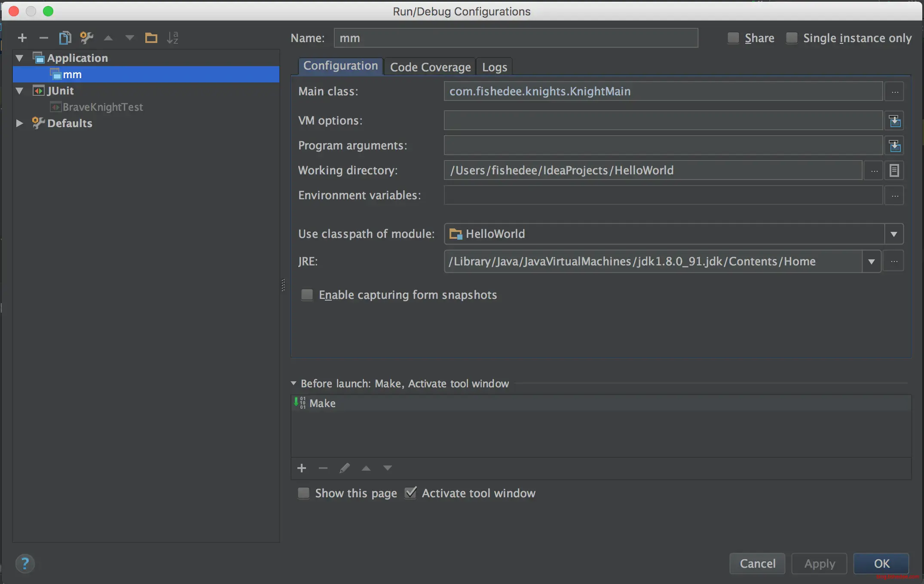Expand the Defaults tree node
Screen dimensions: 924x584
pos(19,123)
